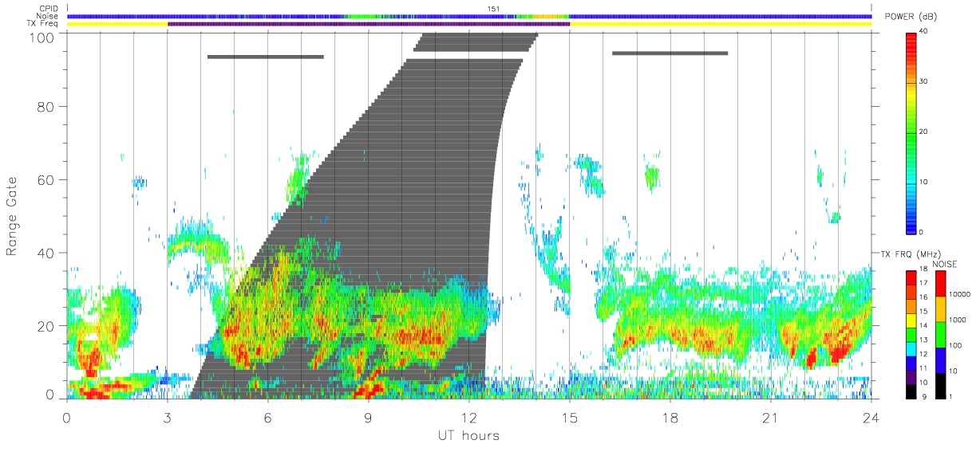Click the green 100–1000 swatch in the NOISE legend
Image resolution: width=980 pixels, height=452 pixels.
point(940,334)
